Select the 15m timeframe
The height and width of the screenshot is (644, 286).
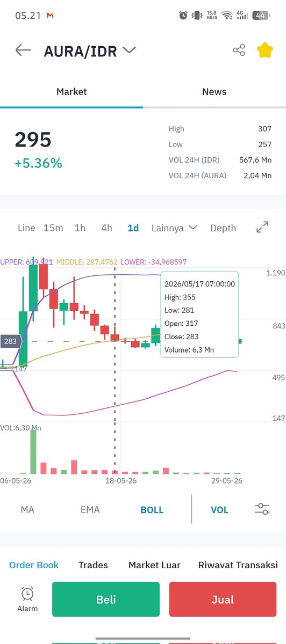pyautogui.click(x=53, y=228)
